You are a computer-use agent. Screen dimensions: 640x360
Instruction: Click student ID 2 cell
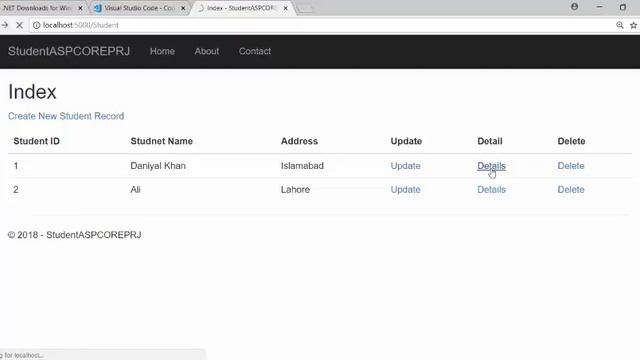point(16,189)
